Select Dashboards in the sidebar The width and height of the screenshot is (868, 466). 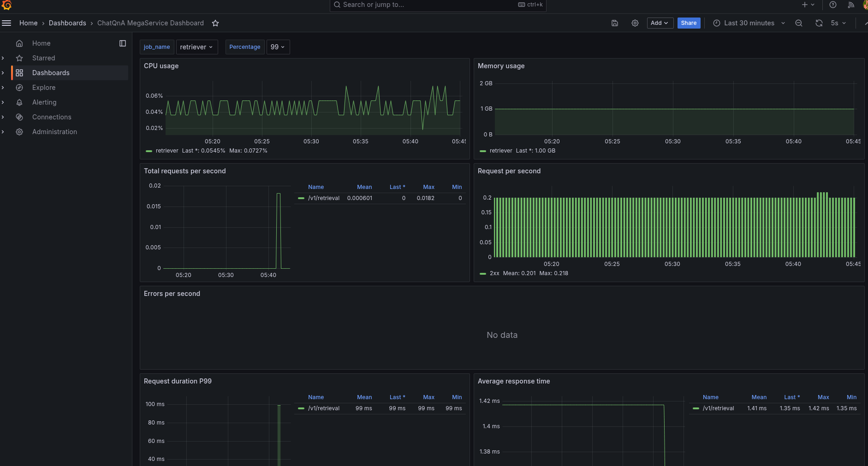pos(51,73)
